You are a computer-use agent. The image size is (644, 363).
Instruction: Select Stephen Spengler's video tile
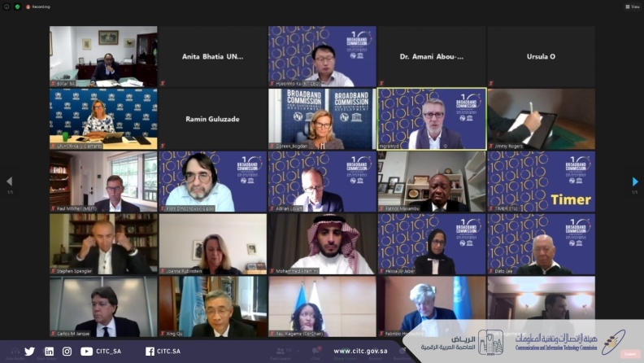coord(103,244)
